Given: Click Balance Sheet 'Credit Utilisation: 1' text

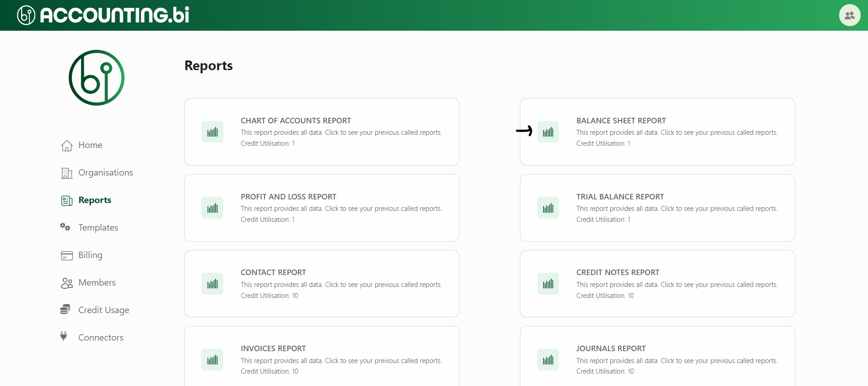Looking at the screenshot, I should 603,143.
